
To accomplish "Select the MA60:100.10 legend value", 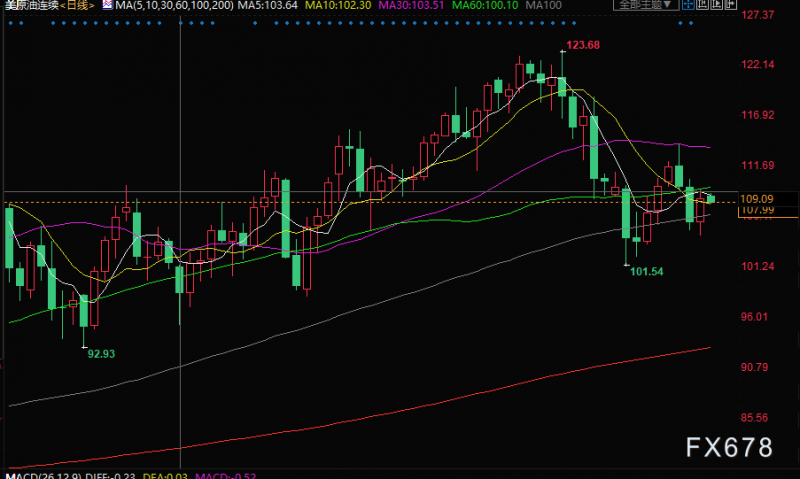I will pos(485,6).
